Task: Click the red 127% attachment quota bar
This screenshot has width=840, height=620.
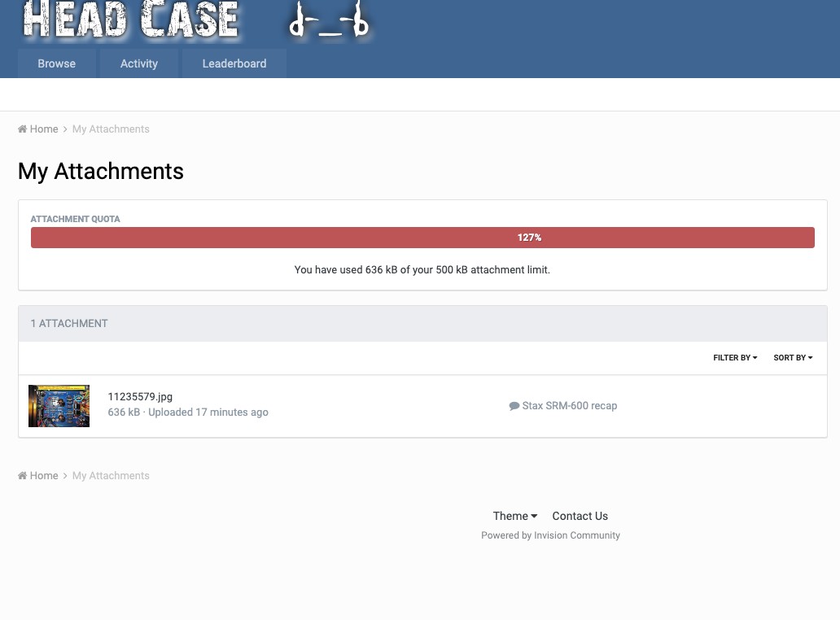Action: [x=422, y=238]
